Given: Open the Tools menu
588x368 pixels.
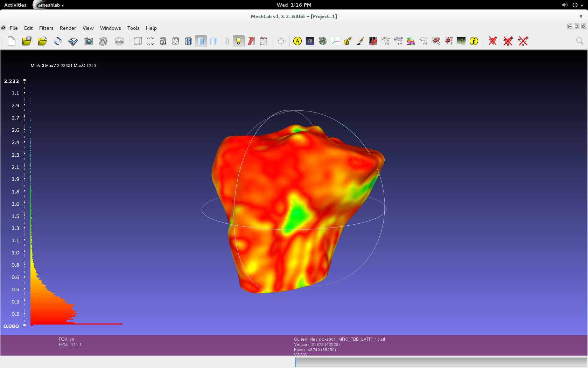Looking at the screenshot, I should [133, 28].
